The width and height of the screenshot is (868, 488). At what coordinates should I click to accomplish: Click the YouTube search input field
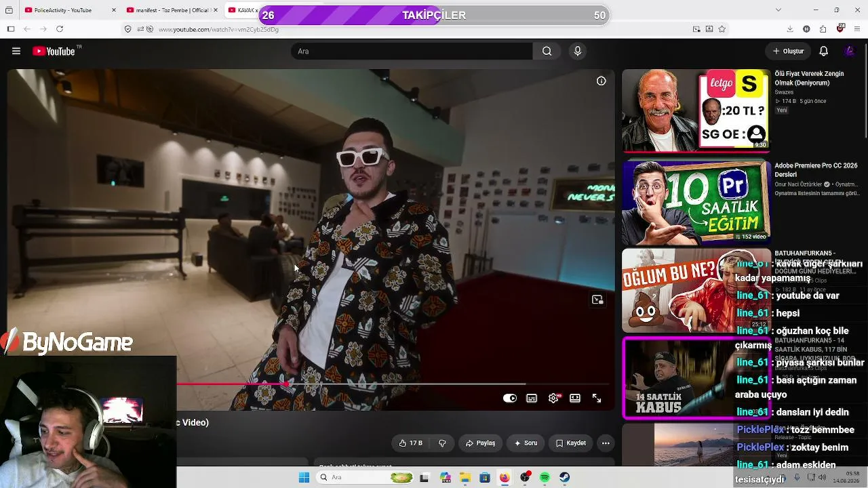click(x=412, y=52)
